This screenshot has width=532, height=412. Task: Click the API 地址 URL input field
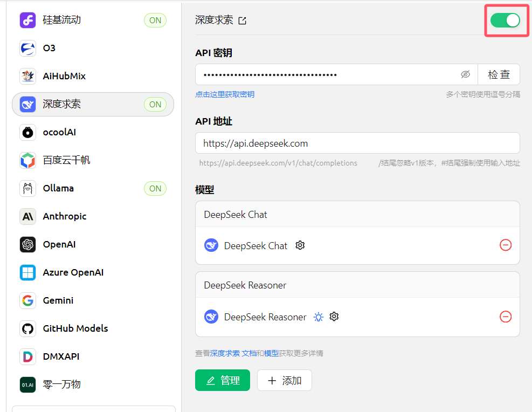pos(357,143)
